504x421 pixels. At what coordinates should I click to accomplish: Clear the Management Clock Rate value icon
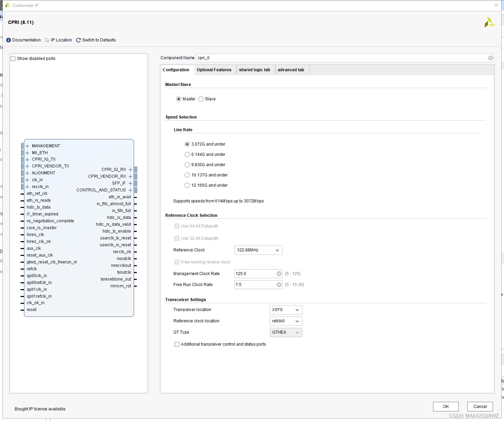(279, 274)
